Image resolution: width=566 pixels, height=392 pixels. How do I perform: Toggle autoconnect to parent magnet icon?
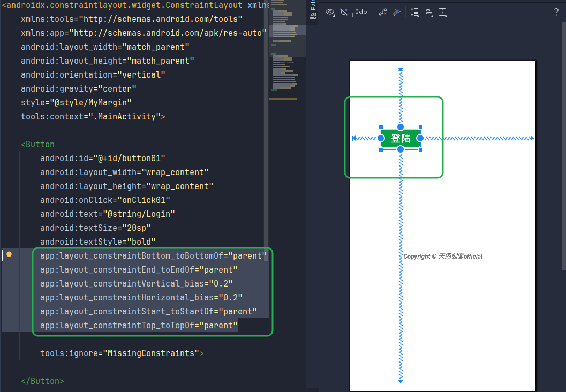344,12
